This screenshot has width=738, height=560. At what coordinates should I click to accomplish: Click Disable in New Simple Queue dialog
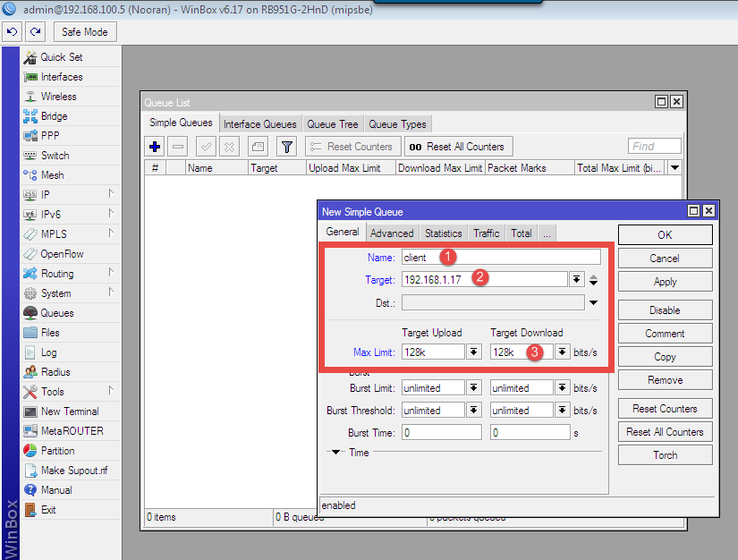pyautogui.click(x=665, y=310)
